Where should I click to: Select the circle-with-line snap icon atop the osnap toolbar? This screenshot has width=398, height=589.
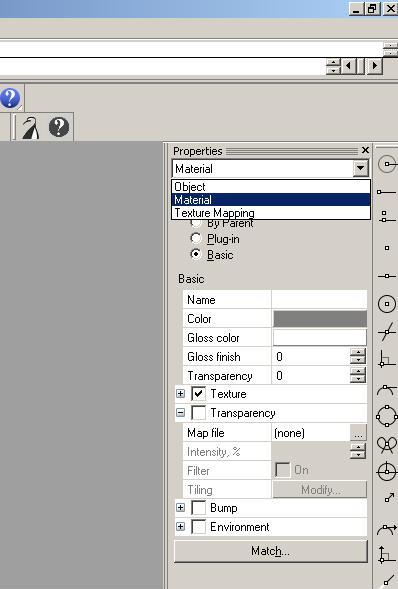tap(387, 164)
